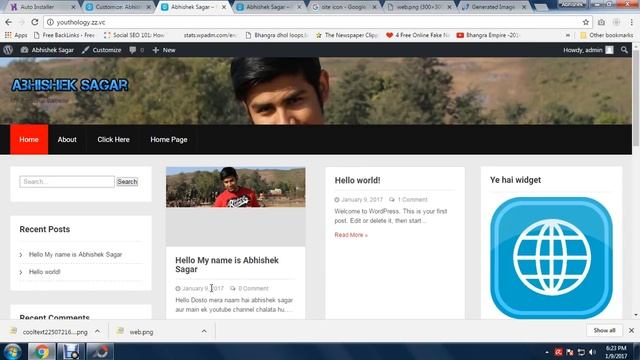Click the volume speaker tray icon

(593, 352)
